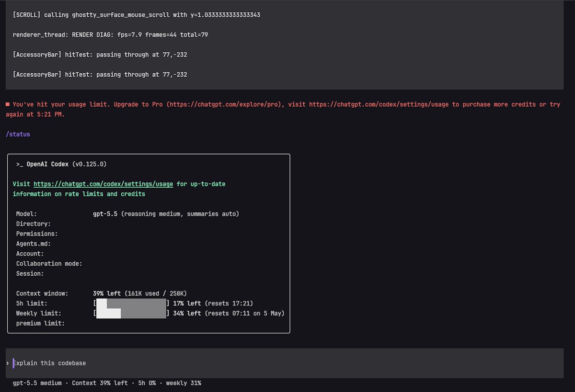Click the '5h limit:' label
575x392 pixels.
tap(32, 303)
